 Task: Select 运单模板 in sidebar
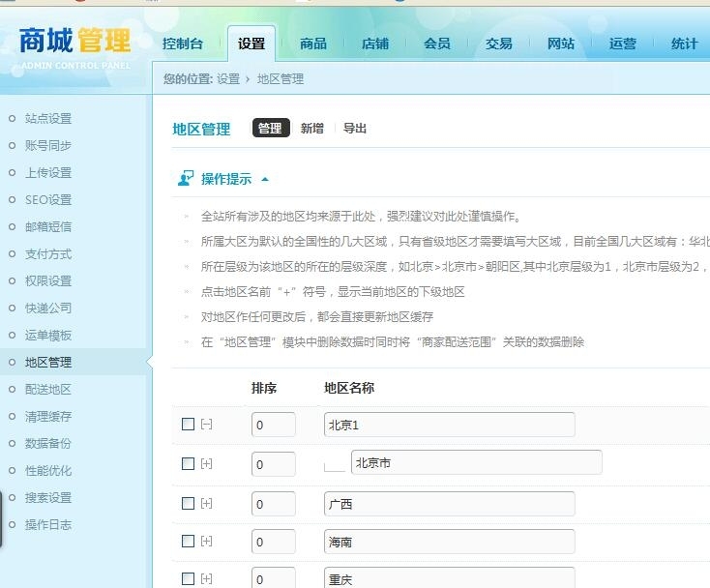tap(48, 336)
